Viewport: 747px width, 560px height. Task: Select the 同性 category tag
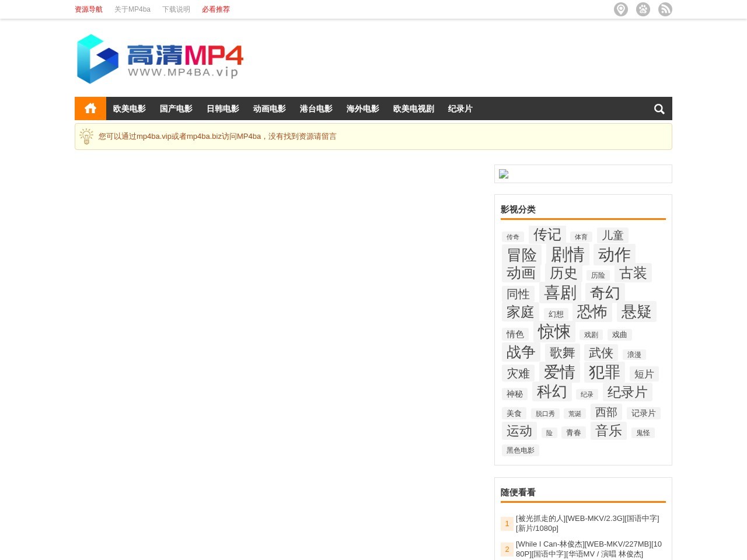click(518, 294)
